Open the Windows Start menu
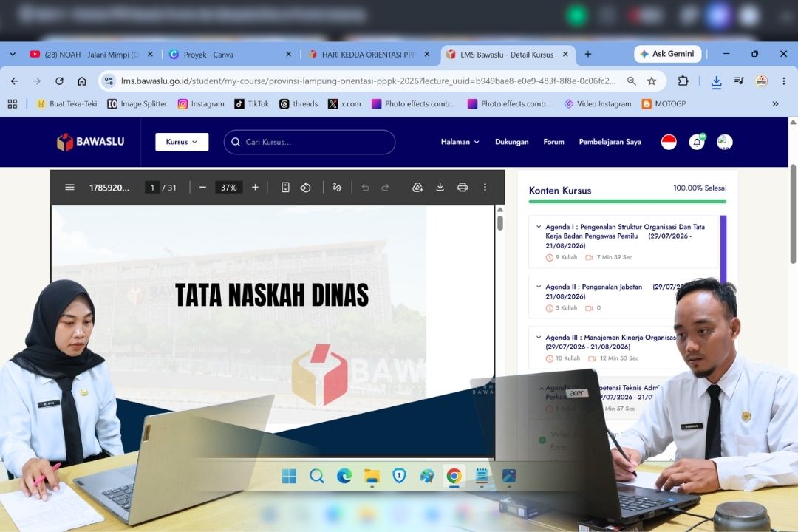The image size is (798, 532). (289, 476)
